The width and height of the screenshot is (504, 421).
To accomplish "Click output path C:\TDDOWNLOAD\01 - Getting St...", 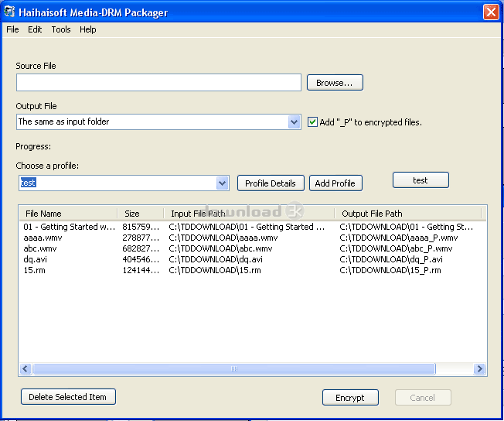I will 407,227.
